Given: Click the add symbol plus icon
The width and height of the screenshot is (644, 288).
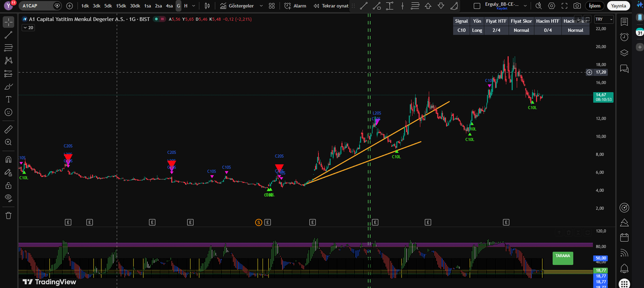Looking at the screenshot, I should [70, 6].
